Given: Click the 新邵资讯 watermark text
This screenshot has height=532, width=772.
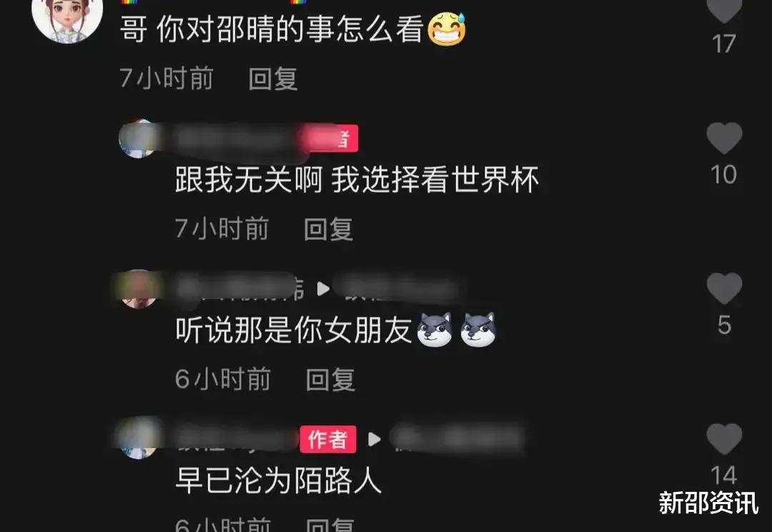Looking at the screenshot, I should 708,503.
